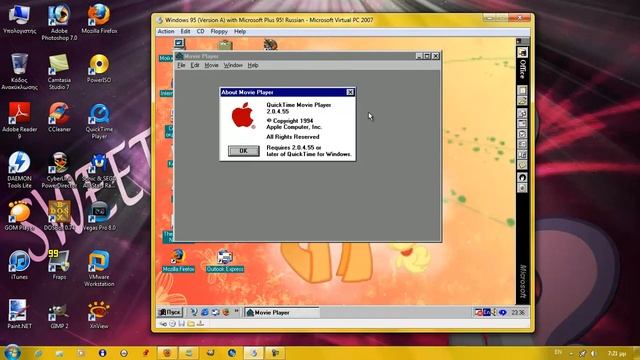Open GOM Player desktop icon
640x360 pixels.
pyautogui.click(x=19, y=216)
